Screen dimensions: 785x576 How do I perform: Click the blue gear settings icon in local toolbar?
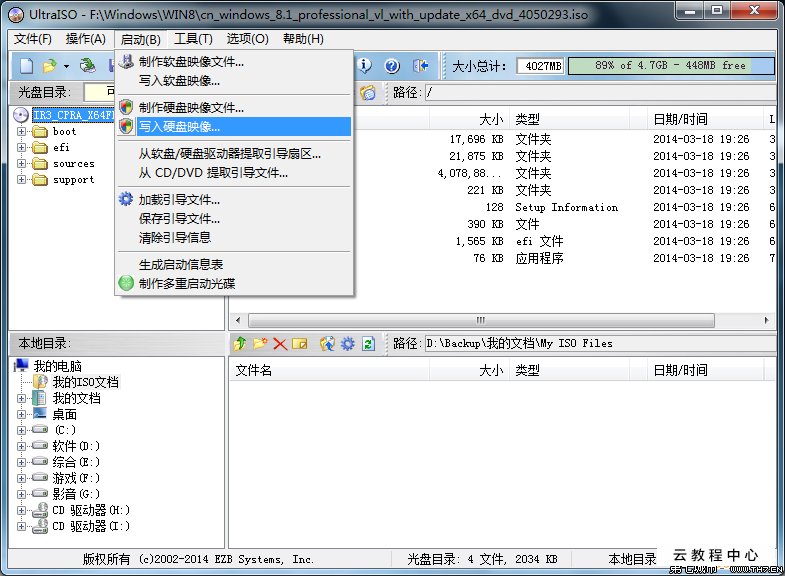tap(347, 343)
